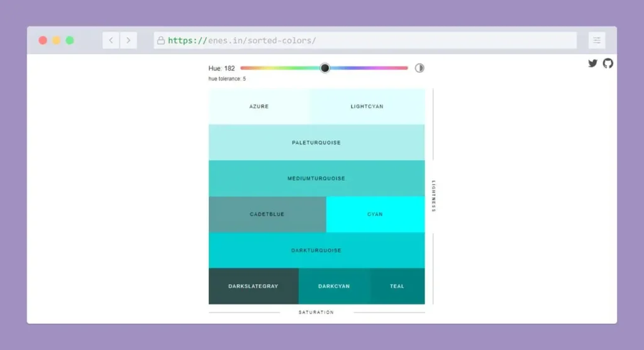Focus the URL address bar
Viewport: 644px width, 350px height.
tap(365, 40)
